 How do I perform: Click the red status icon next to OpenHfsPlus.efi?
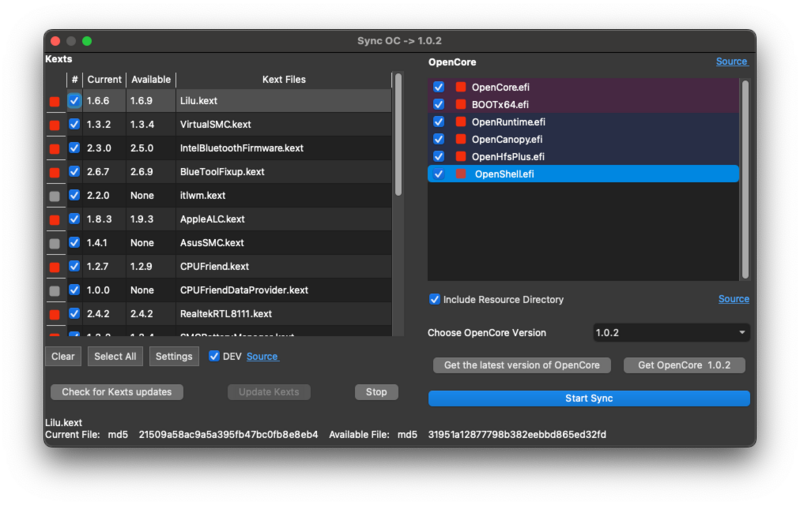click(461, 156)
